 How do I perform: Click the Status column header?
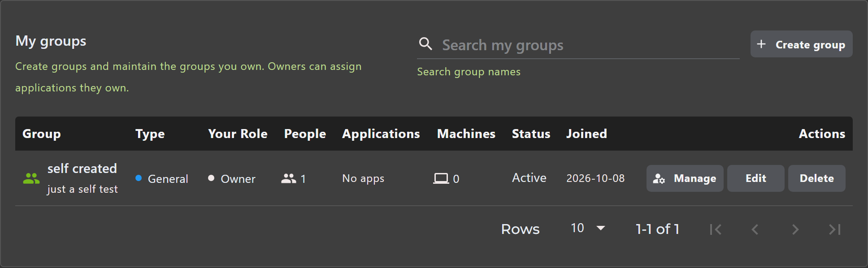point(531,134)
